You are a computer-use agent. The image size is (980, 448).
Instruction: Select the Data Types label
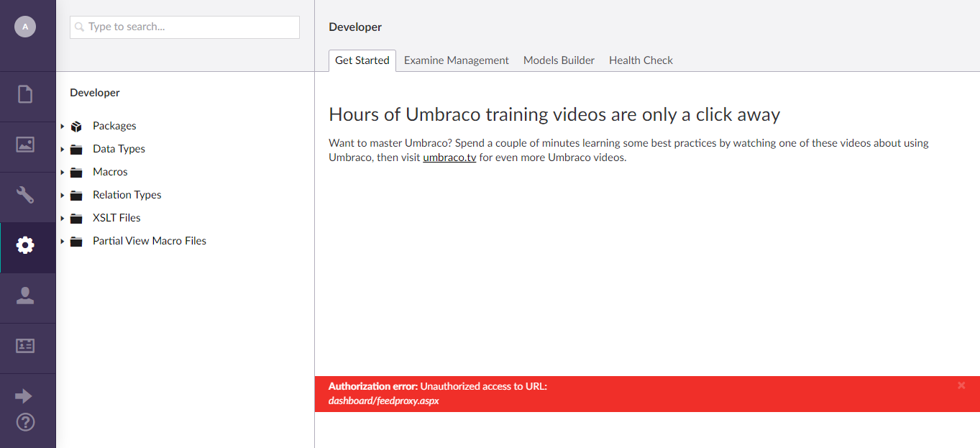click(x=119, y=149)
